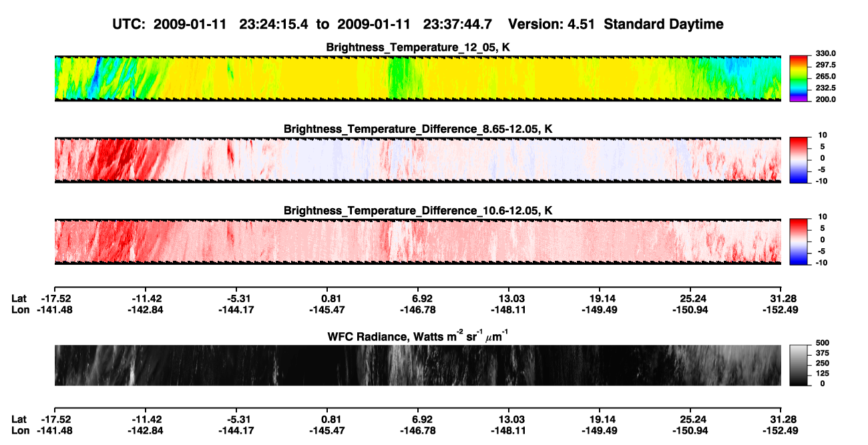The image size is (868, 445).
Task: Click the "Lat" label on the upper axis
Action: click(x=19, y=299)
